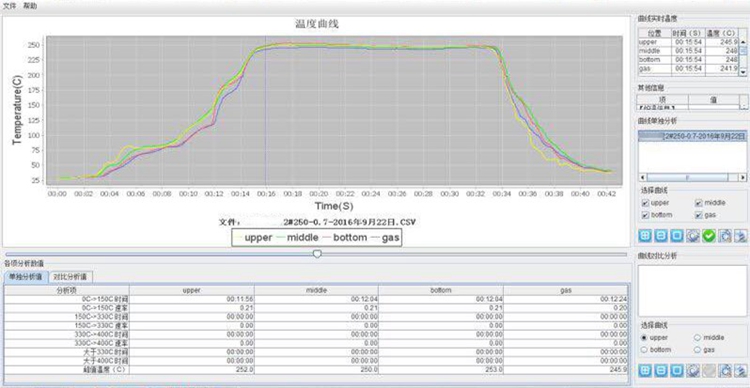Select 2#250-0.7-2016年9月22日 curve list entry

click(692, 136)
